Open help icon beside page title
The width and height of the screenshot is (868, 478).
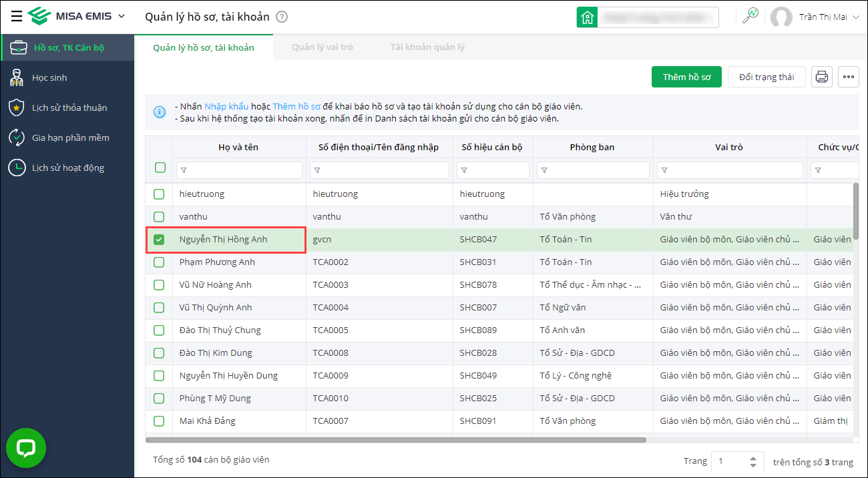coord(282,17)
